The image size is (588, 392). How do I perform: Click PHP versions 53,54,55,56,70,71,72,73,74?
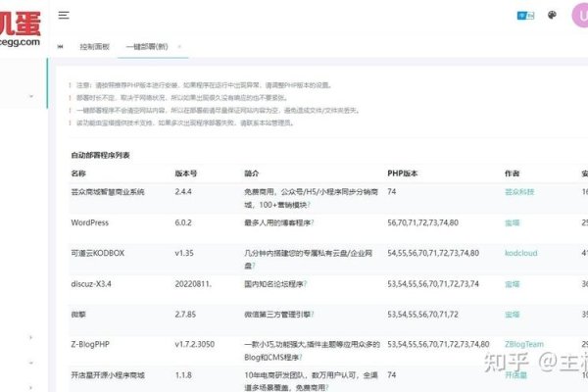(433, 284)
